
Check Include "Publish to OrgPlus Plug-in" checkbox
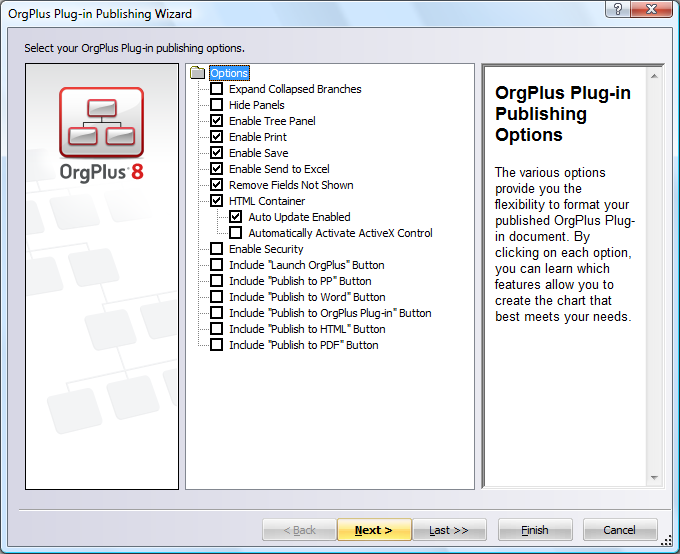click(x=216, y=313)
